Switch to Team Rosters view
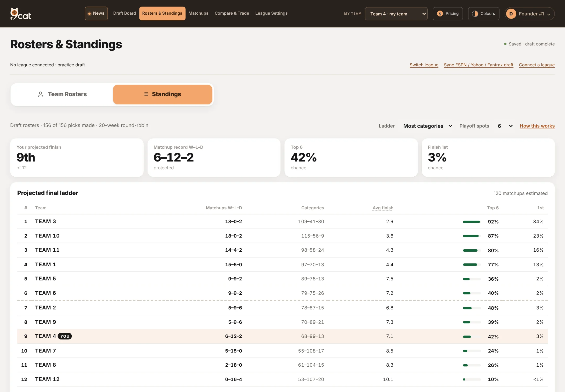The width and height of the screenshot is (565, 392). [62, 94]
